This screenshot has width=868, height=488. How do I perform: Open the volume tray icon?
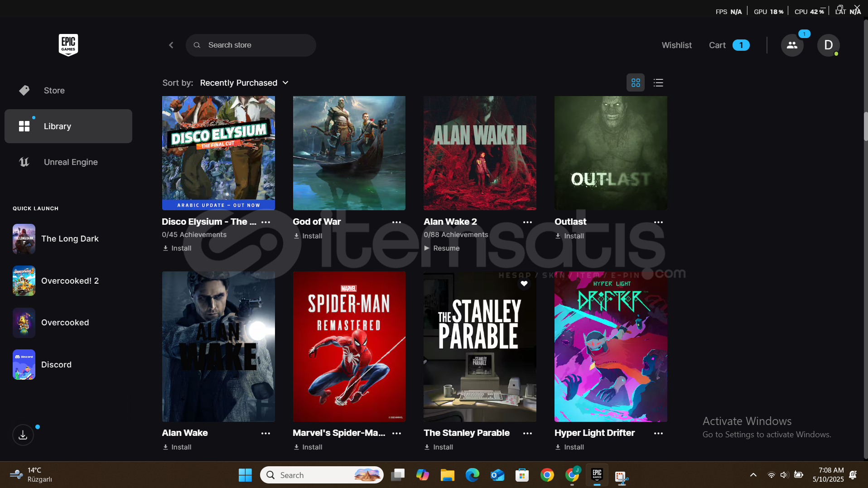point(785,475)
